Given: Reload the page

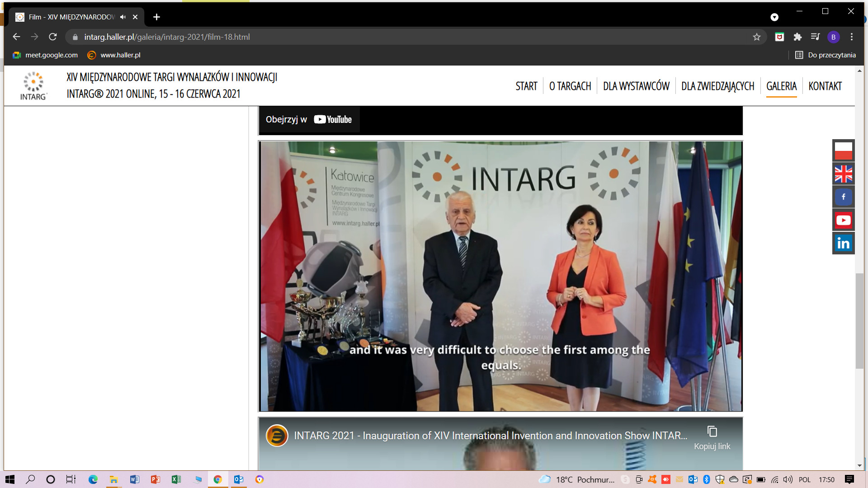Looking at the screenshot, I should point(53,37).
